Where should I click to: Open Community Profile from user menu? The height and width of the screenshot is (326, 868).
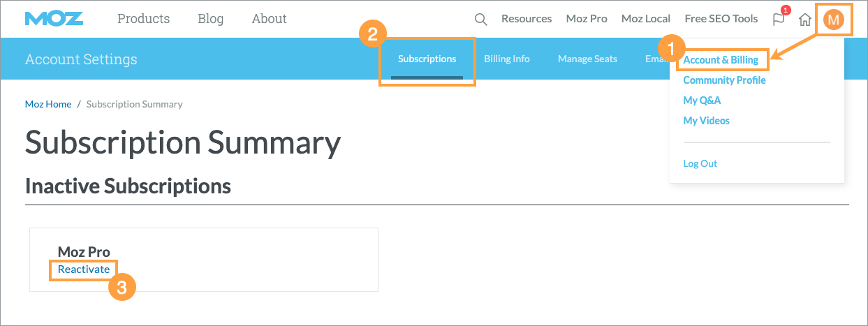point(724,80)
